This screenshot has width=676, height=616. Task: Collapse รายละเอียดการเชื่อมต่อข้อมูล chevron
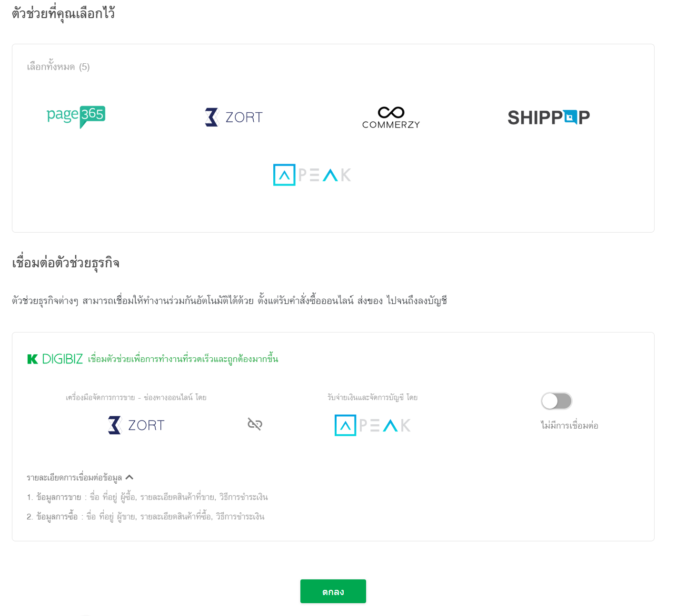pyautogui.click(x=129, y=477)
